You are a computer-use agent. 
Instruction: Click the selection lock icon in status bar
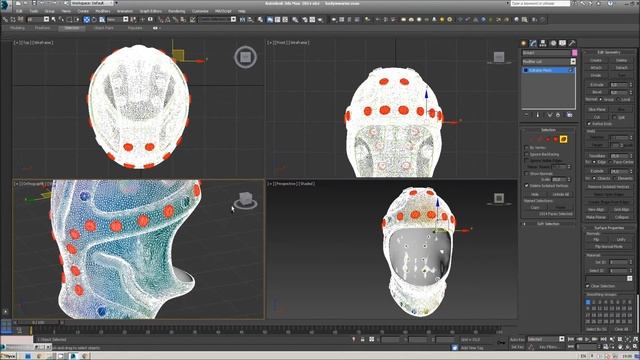362,339
